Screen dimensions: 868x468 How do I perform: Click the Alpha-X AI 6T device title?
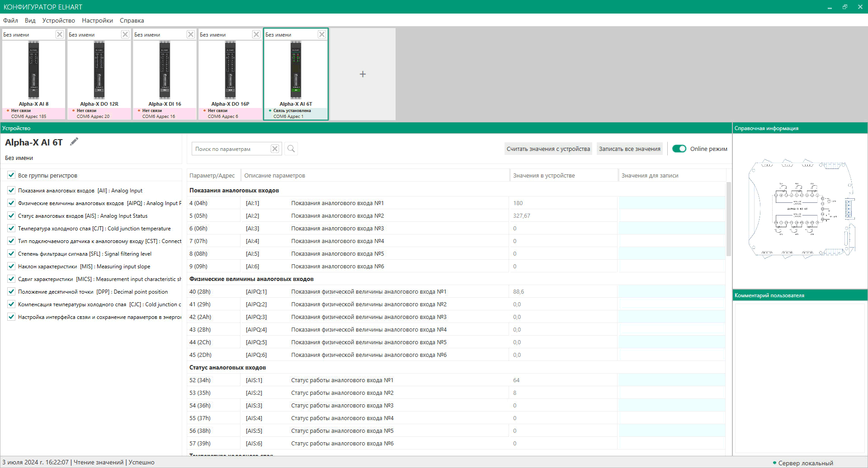[x=34, y=142]
